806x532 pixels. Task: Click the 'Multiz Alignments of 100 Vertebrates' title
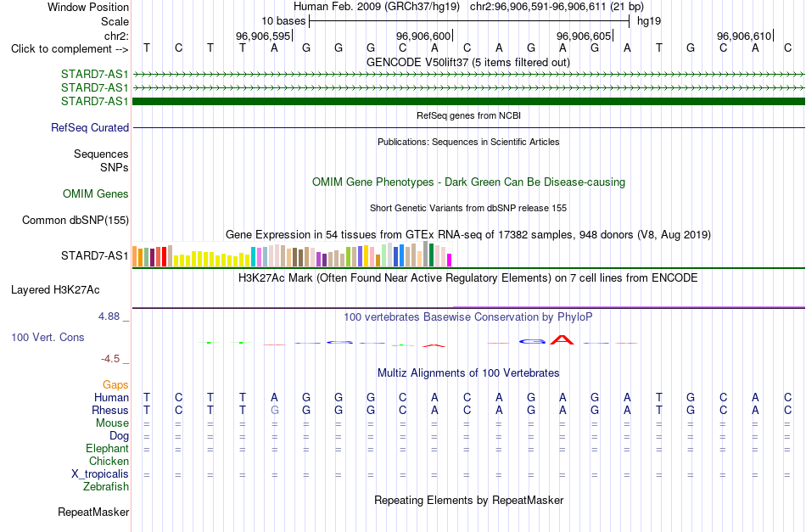pos(468,372)
